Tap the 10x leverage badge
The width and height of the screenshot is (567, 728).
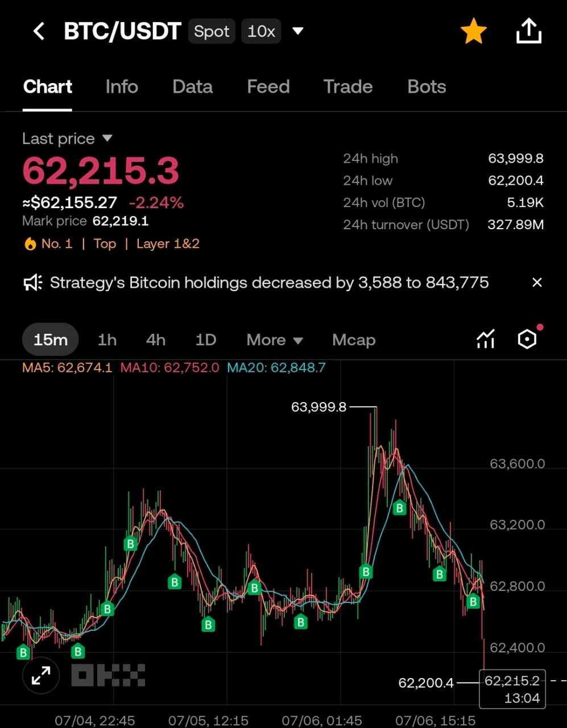click(261, 31)
